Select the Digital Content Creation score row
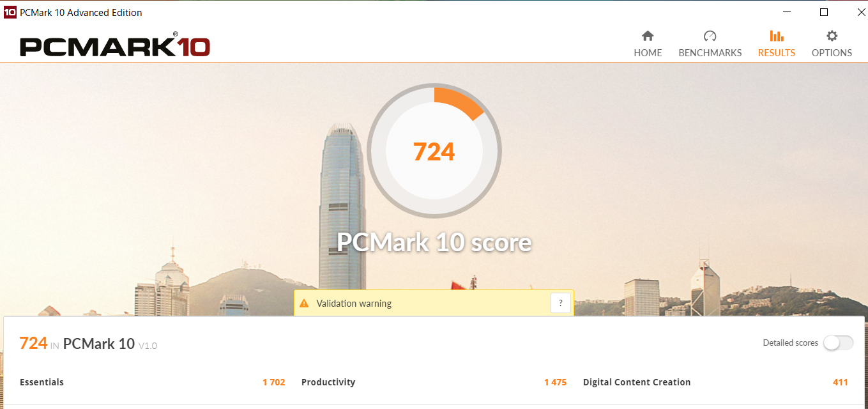 pyautogui.click(x=715, y=382)
